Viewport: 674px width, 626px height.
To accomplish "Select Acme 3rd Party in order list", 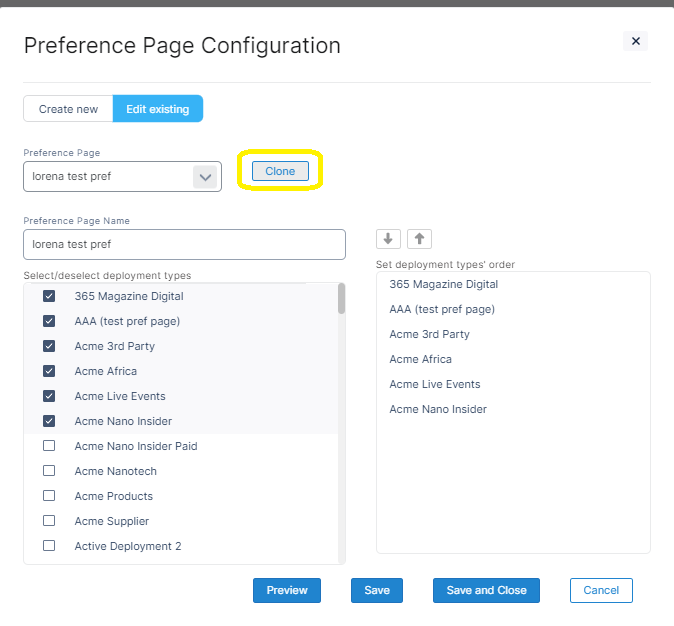I will point(429,334).
